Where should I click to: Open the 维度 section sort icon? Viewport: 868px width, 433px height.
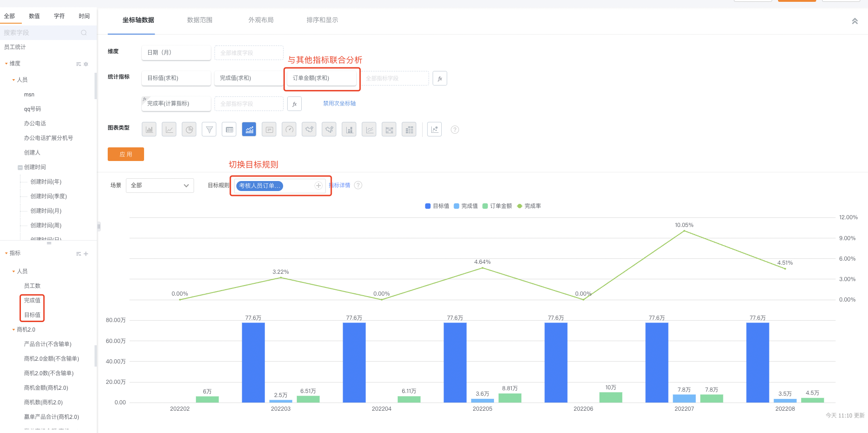coord(79,64)
